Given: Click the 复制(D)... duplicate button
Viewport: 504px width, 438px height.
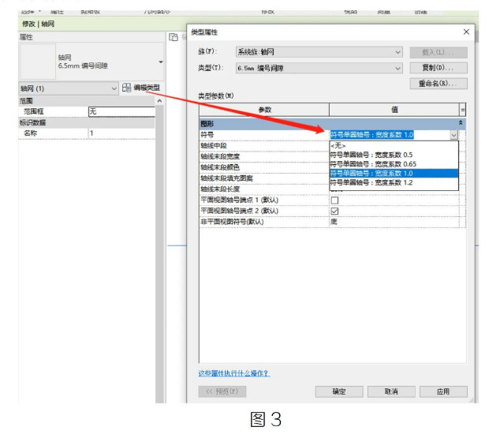Looking at the screenshot, I should click(439, 68).
